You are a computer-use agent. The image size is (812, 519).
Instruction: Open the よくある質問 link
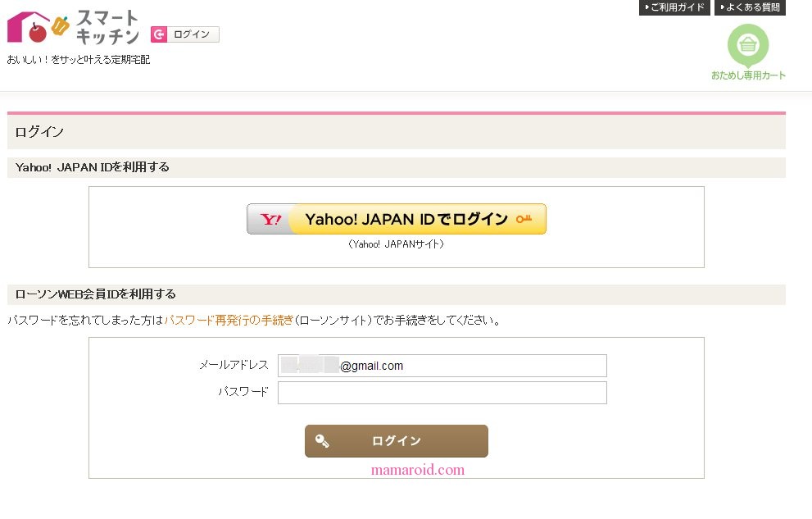750,7
